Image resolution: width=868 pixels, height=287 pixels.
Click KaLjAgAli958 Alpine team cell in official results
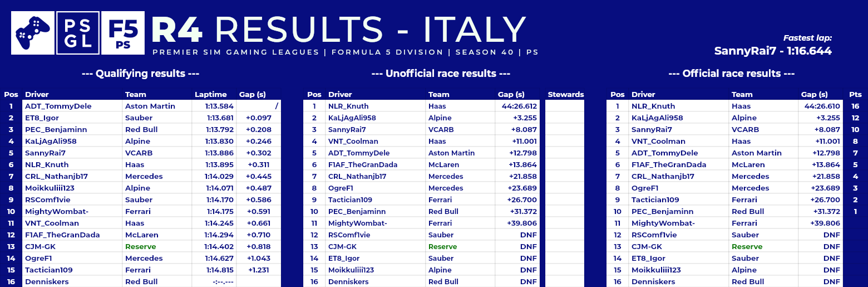744,118
